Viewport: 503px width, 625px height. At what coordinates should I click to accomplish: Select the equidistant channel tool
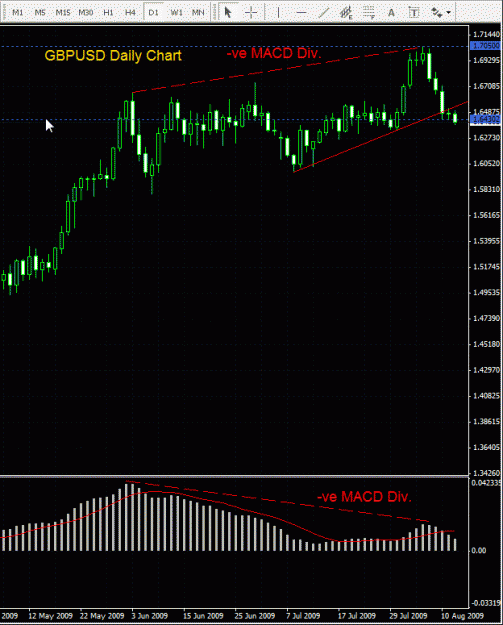(x=346, y=13)
